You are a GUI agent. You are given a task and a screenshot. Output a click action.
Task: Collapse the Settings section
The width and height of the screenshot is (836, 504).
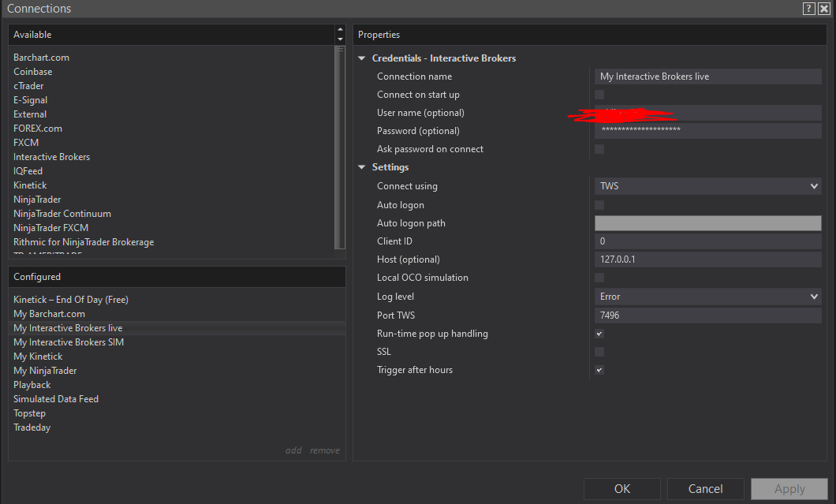coord(362,167)
